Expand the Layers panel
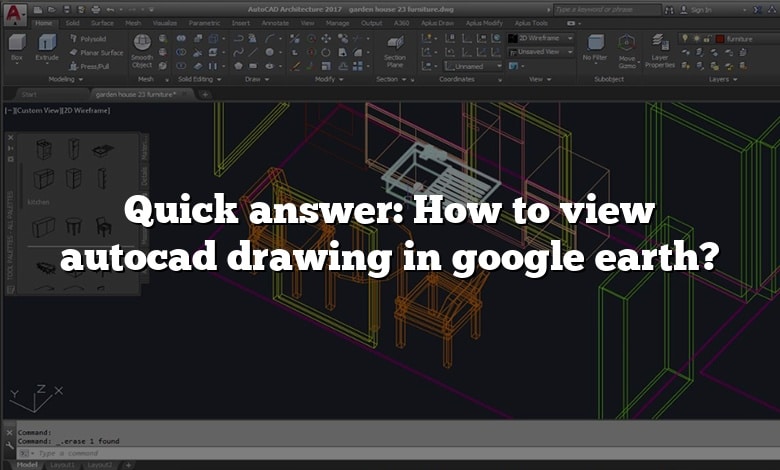780x470 pixels. point(723,79)
